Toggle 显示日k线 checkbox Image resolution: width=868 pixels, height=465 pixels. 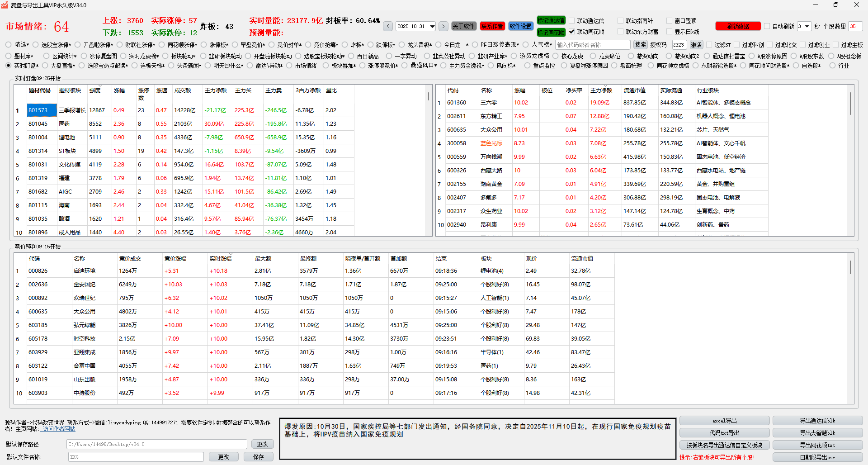(670, 32)
